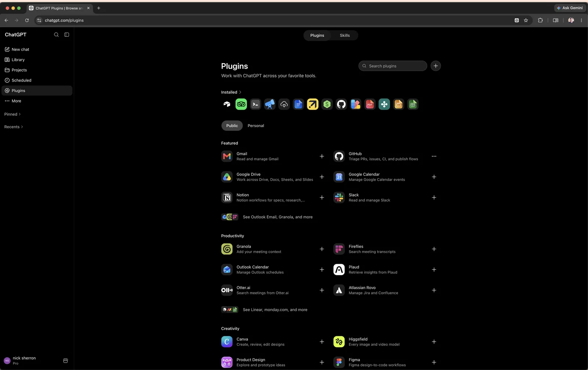Expand the Pinned section
This screenshot has height=370, width=588.
coord(12,114)
